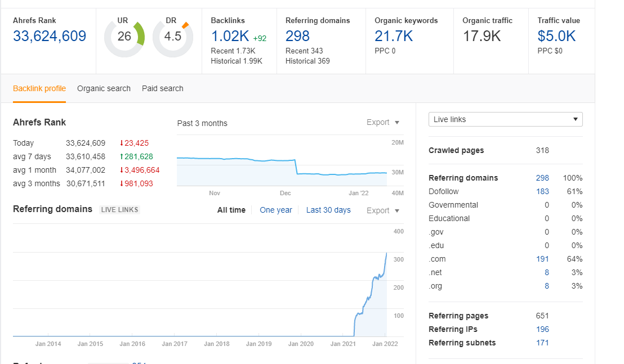Click the Traffic value PPC $0 text

pyautogui.click(x=550, y=51)
